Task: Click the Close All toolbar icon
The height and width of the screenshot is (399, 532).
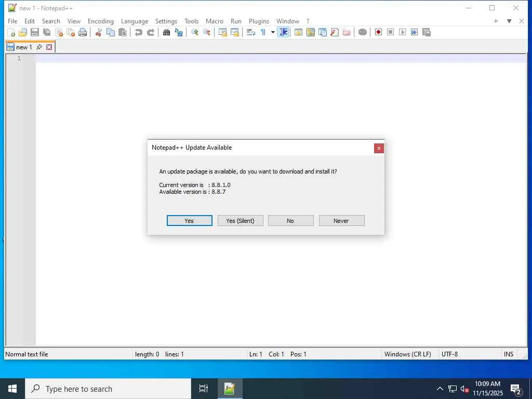Action: pyautogui.click(x=71, y=33)
